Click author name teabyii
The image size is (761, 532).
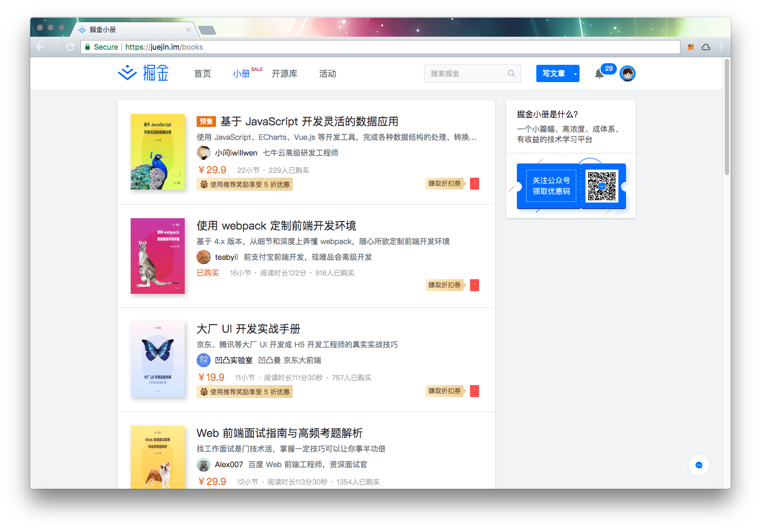click(226, 257)
